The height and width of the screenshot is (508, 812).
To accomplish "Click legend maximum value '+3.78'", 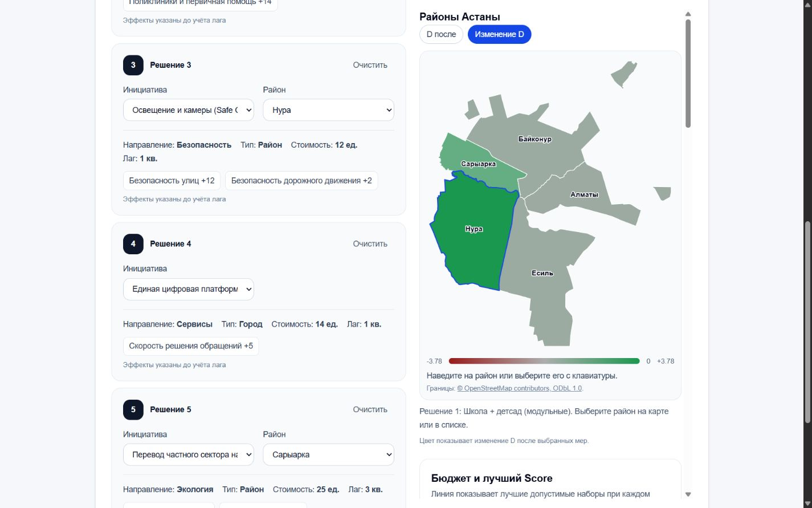I will pyautogui.click(x=666, y=361).
